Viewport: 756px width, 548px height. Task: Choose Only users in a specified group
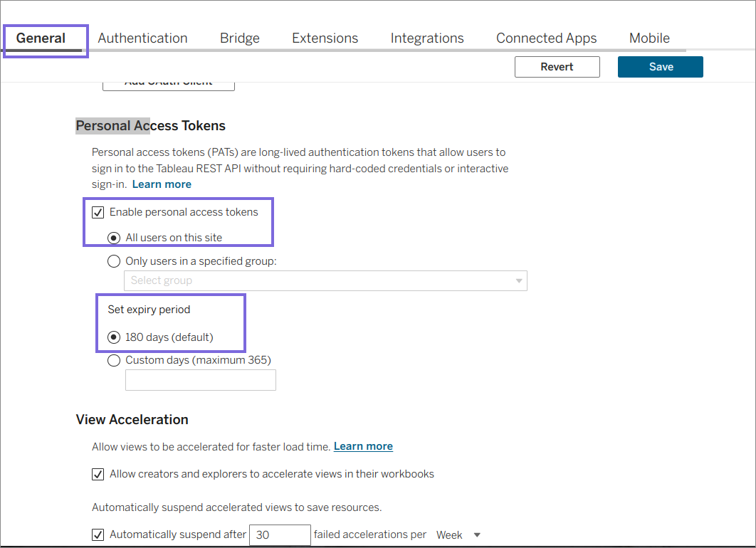[x=114, y=261]
